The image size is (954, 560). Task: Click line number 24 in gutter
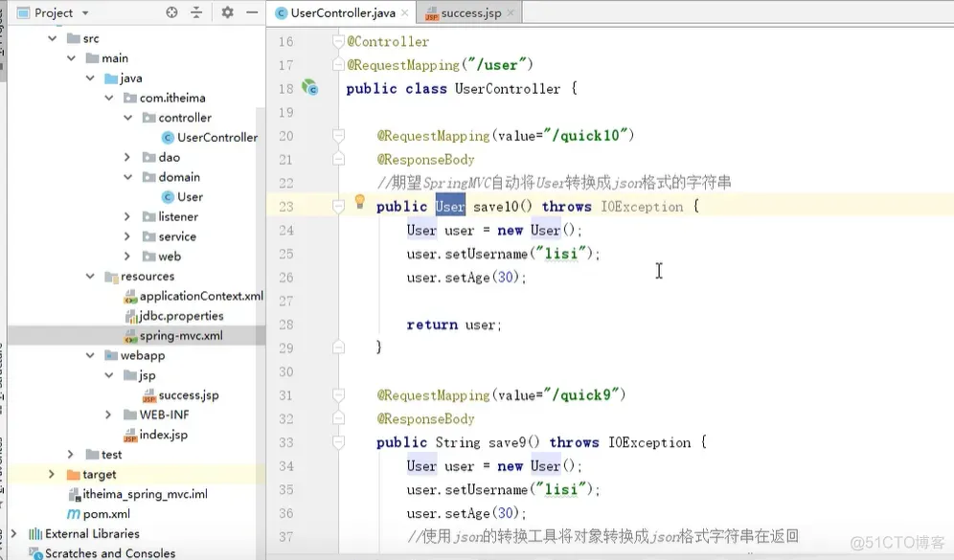[x=286, y=231]
